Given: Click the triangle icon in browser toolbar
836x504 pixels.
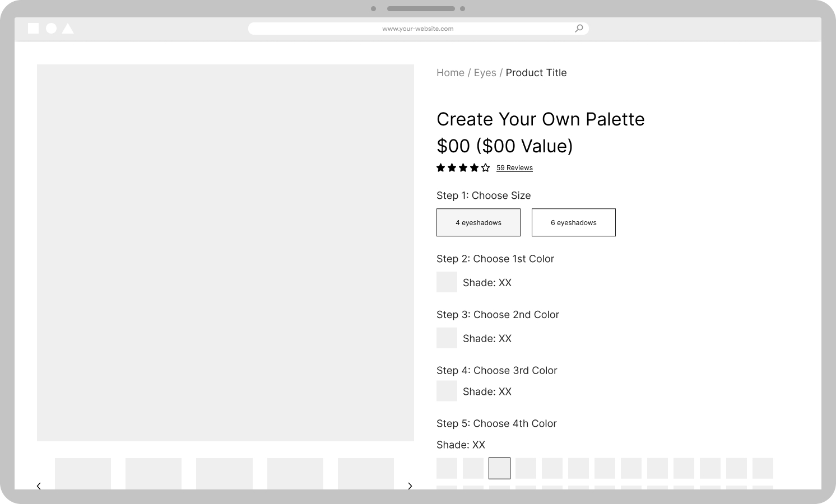Looking at the screenshot, I should click(x=68, y=29).
